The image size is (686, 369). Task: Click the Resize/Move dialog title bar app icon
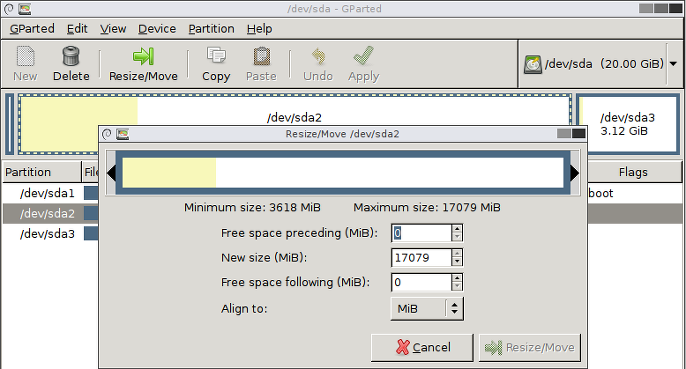(122, 134)
